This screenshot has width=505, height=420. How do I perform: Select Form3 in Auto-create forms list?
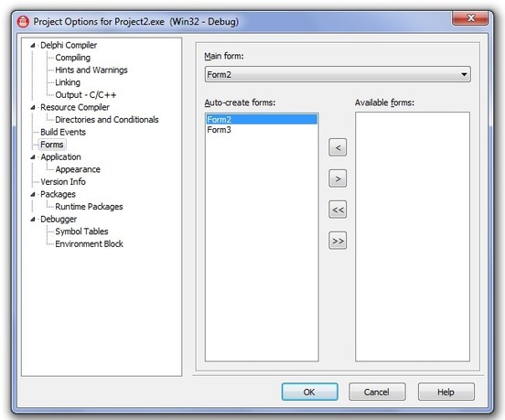(x=262, y=130)
